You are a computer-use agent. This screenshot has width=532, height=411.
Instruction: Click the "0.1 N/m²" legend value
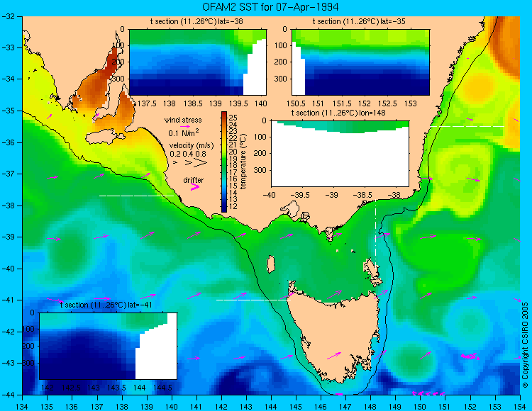pyautogui.click(x=184, y=133)
